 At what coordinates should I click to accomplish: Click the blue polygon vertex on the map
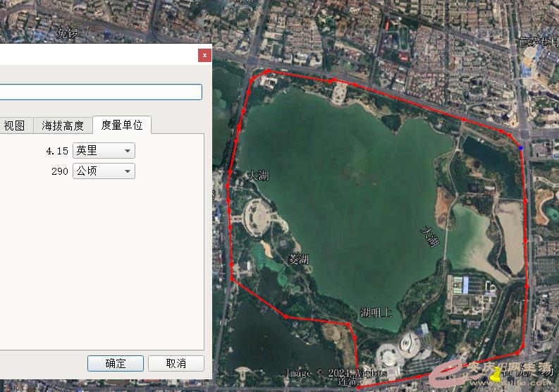[x=521, y=147]
